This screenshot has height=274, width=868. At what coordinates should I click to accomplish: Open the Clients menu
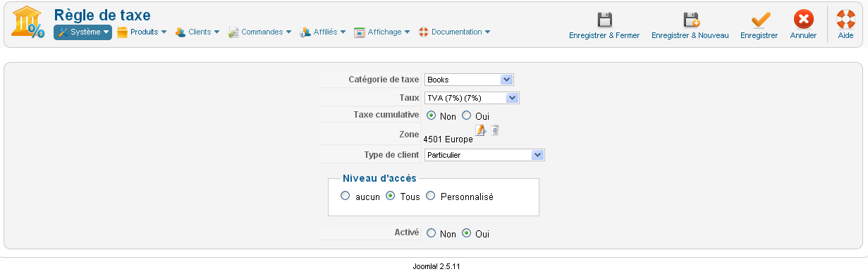click(197, 32)
